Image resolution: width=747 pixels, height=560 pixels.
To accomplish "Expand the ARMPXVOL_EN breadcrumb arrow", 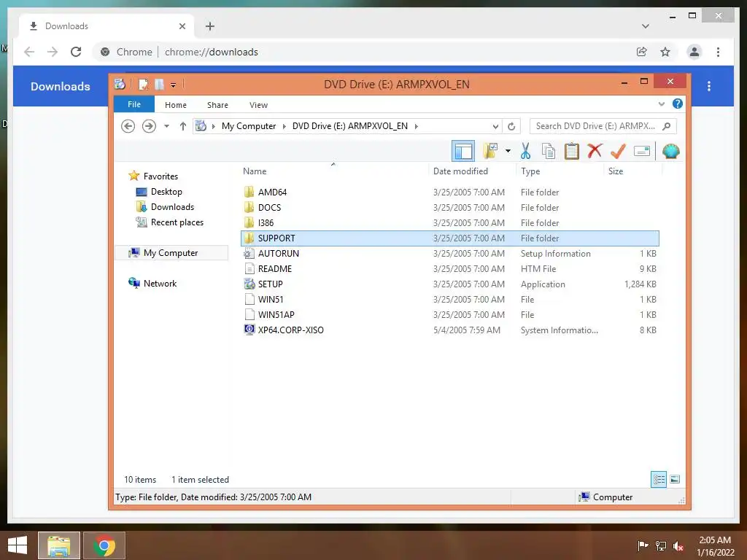I will pos(416,126).
